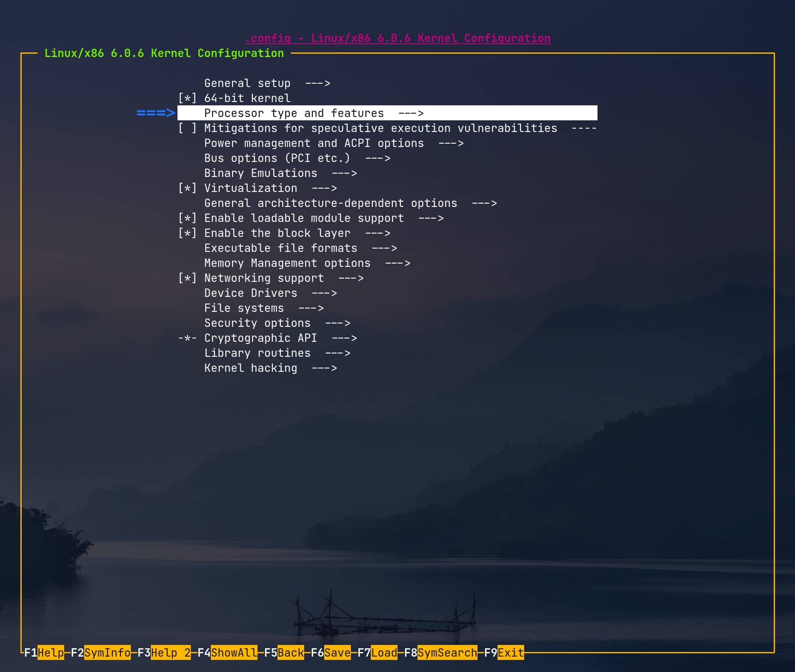Select Memory Management options entry
Image resolution: width=795 pixels, height=672 pixels.
point(307,263)
